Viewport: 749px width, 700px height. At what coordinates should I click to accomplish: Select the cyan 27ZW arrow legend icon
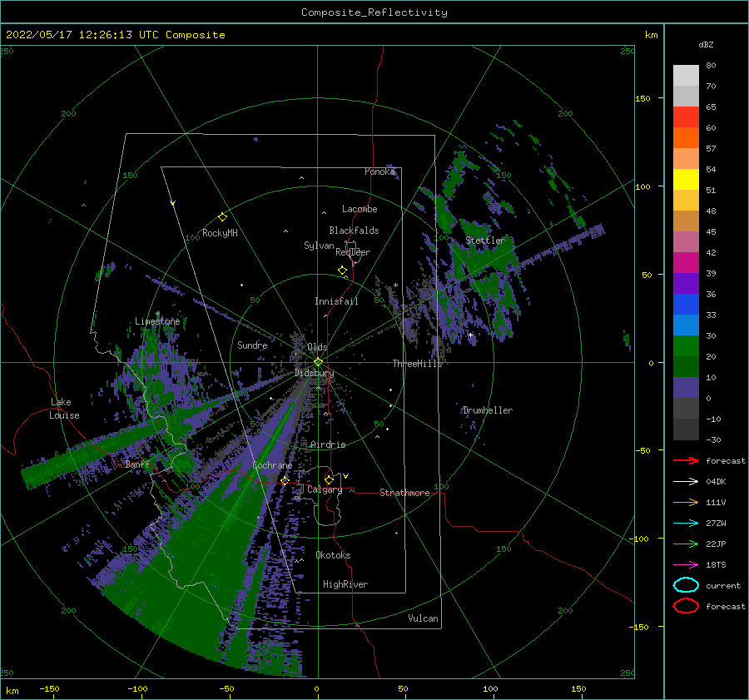686,524
